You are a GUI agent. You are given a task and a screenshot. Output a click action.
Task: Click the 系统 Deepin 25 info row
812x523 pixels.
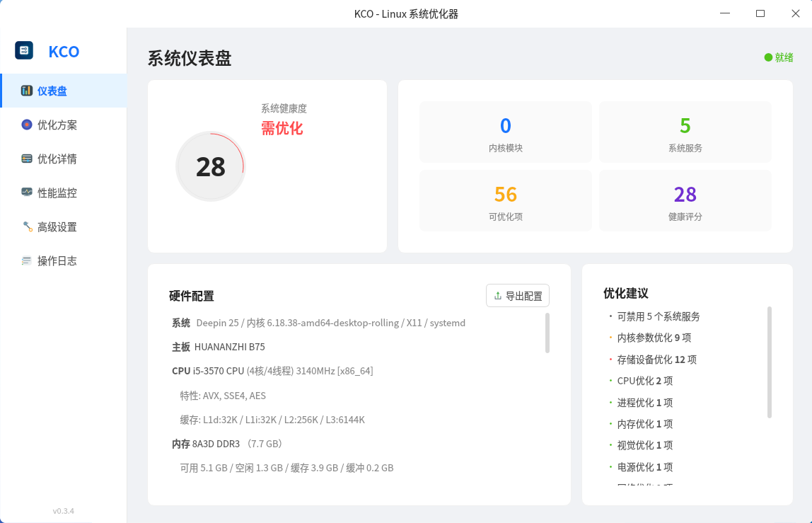coord(318,323)
